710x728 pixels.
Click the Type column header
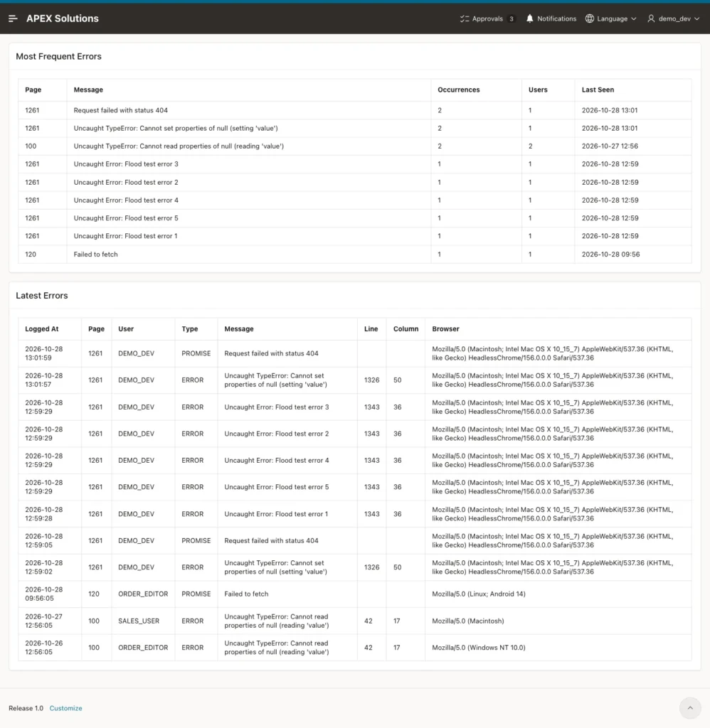point(189,328)
